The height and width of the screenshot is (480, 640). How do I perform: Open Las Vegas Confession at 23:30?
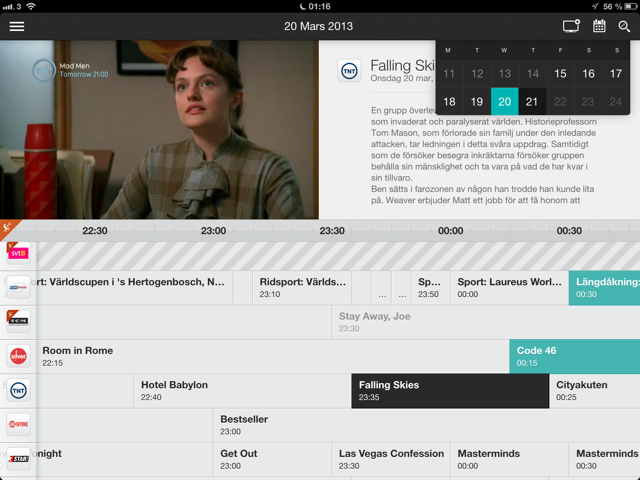[x=391, y=460]
